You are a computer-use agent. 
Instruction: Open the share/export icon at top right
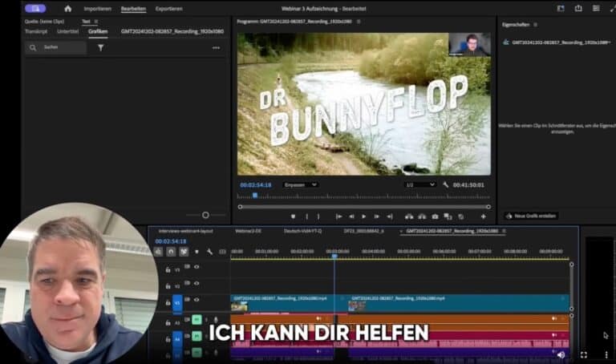click(578, 8)
